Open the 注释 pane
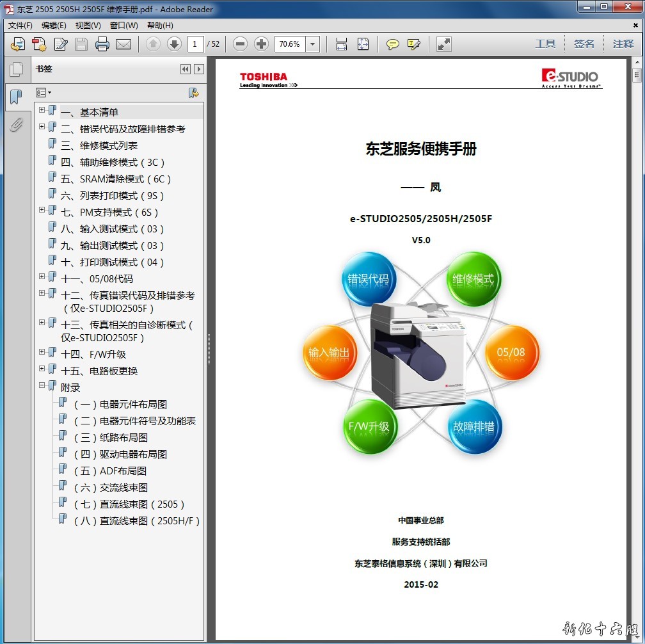Viewport: 645px width, 644px height. point(623,44)
